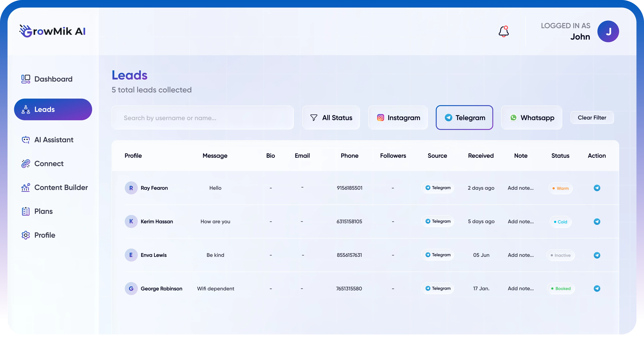Go to Dashboard in sidebar
644x342 pixels.
pos(53,79)
